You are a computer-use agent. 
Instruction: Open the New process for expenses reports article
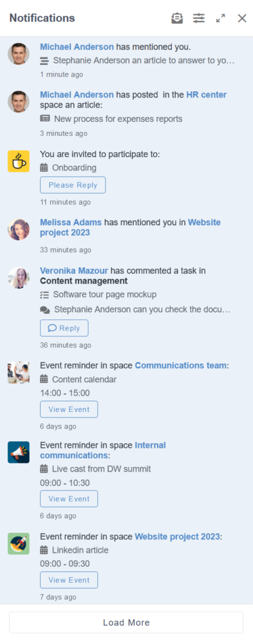118,119
